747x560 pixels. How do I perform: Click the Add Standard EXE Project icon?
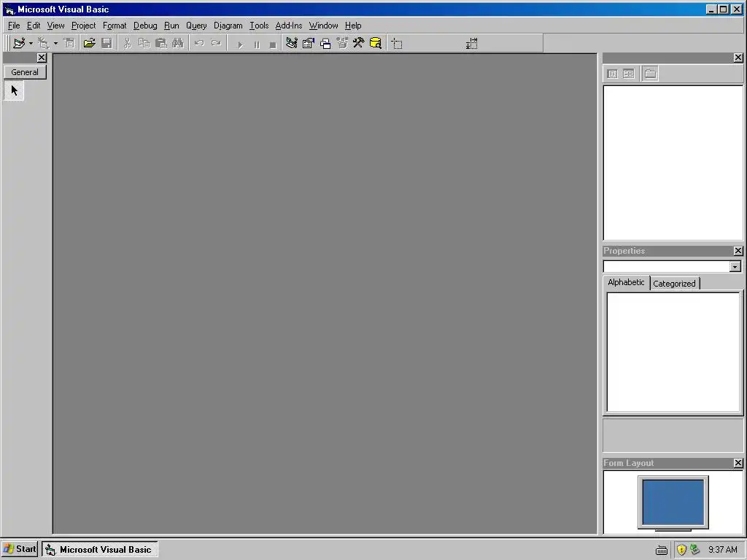click(x=19, y=43)
